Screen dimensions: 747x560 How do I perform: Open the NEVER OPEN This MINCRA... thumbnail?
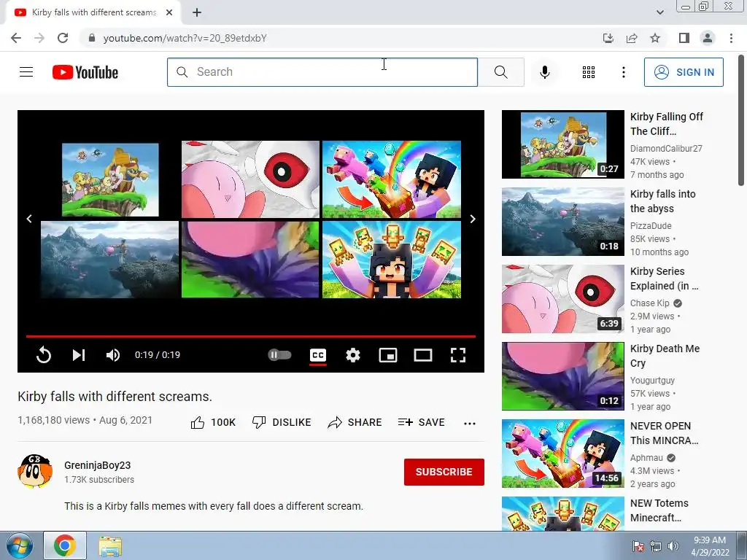click(562, 454)
